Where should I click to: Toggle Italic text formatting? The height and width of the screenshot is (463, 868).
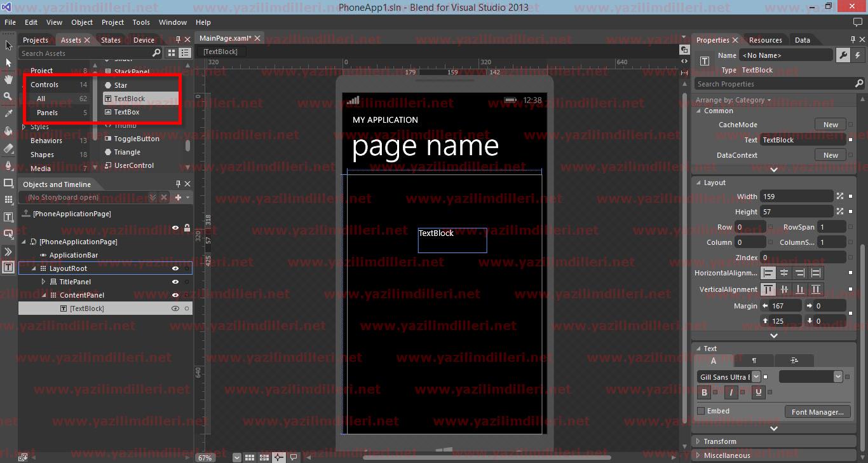(x=731, y=392)
